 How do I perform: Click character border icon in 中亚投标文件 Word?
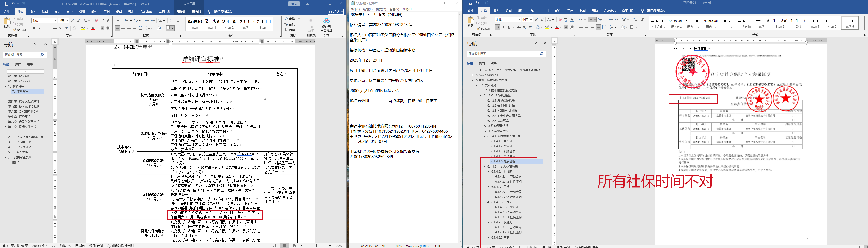tap(572, 20)
